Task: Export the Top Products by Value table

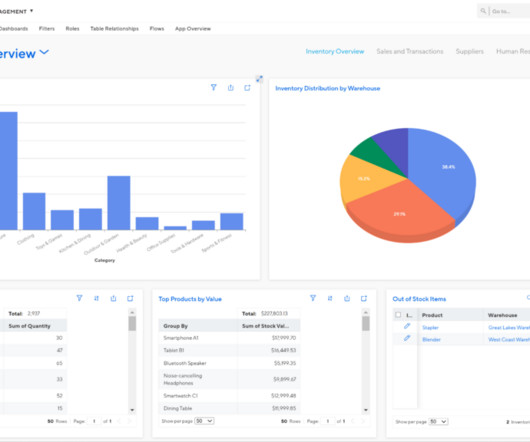Action: (x=347, y=298)
